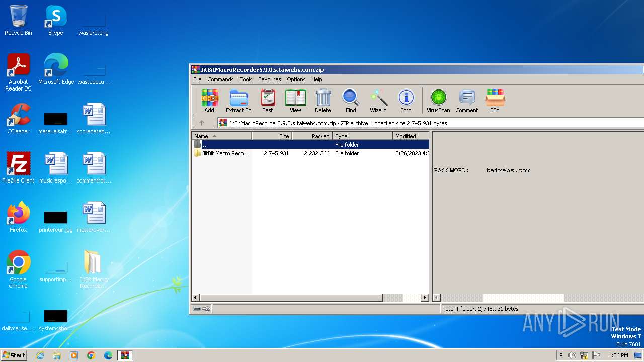The image size is (644, 362).
Task: Run VirusScan from the toolbar
Action: [x=438, y=101]
